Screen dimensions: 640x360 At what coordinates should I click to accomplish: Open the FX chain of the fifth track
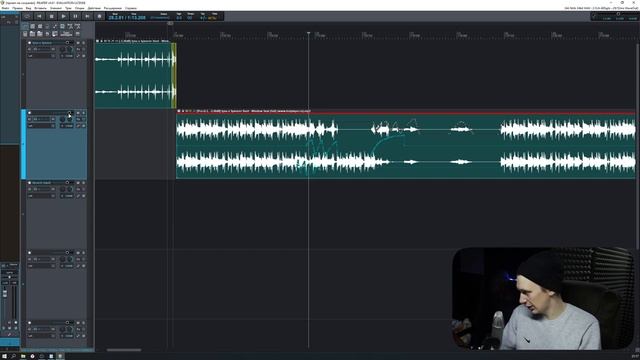click(x=78, y=329)
